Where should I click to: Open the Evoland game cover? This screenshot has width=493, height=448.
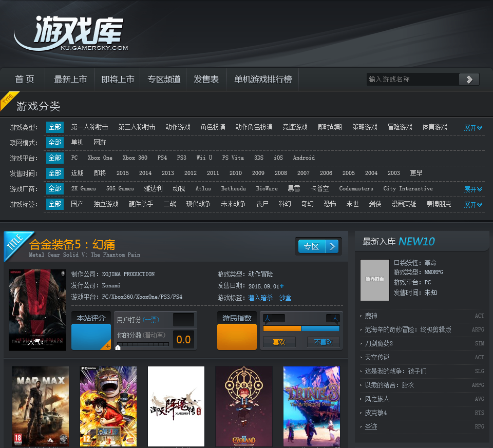pyautogui.click(x=244, y=406)
